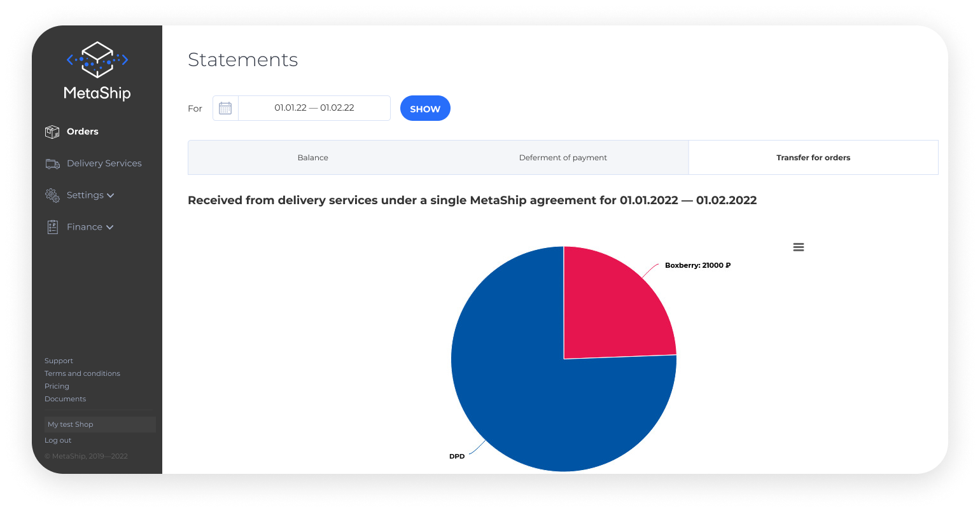This screenshot has width=980, height=512.
Task: Click the Settings gears icon
Action: [x=52, y=195]
